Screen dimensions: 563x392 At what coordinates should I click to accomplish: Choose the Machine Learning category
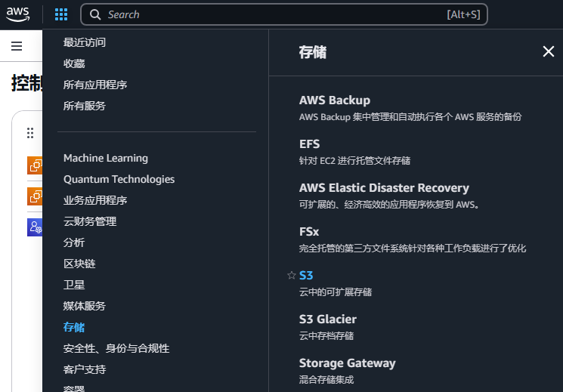click(106, 158)
